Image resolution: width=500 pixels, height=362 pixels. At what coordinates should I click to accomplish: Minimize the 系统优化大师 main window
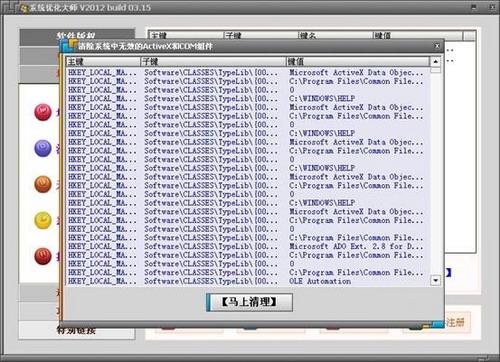click(474, 7)
